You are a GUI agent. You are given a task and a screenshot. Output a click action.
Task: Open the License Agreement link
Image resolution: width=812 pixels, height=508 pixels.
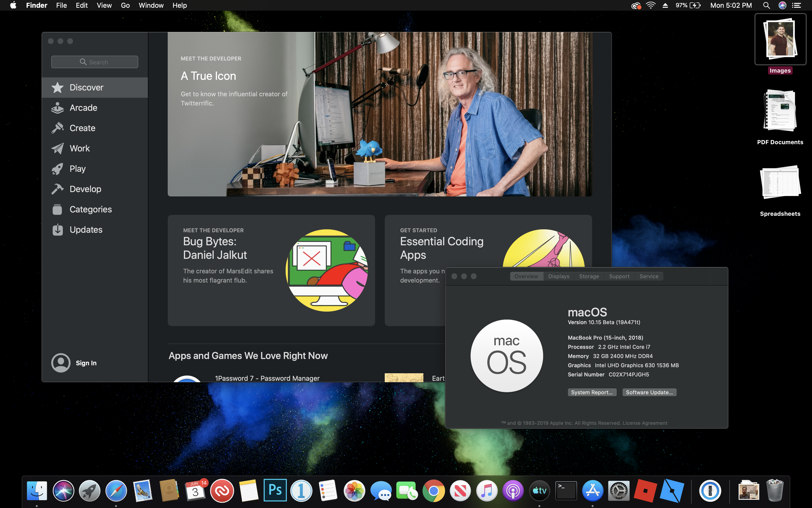coord(645,423)
